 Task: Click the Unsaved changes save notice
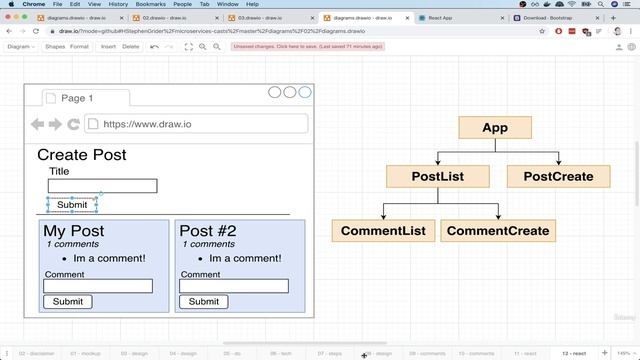click(308, 47)
